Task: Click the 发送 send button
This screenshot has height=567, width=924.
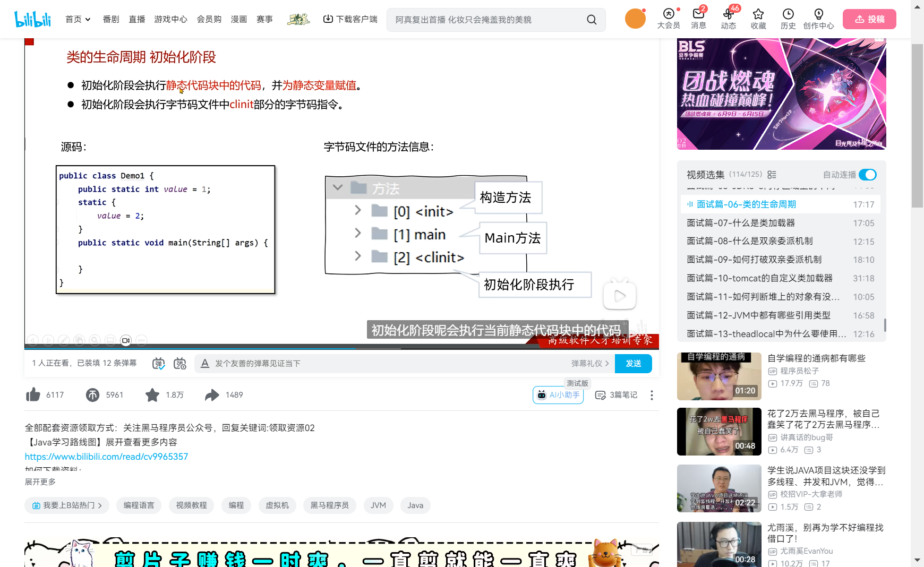Action: pyautogui.click(x=633, y=364)
